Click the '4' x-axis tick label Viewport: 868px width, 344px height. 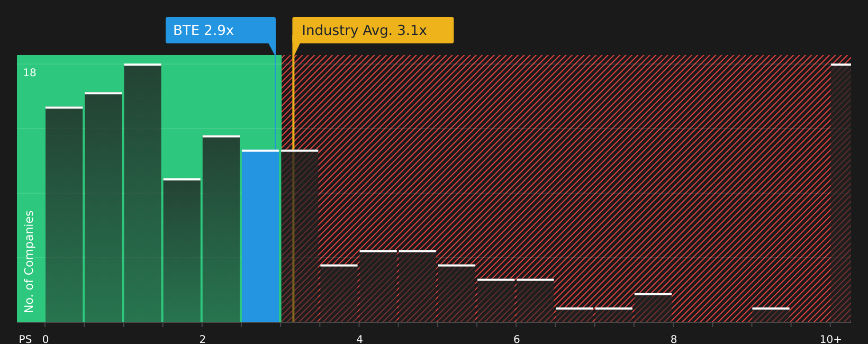point(359,339)
